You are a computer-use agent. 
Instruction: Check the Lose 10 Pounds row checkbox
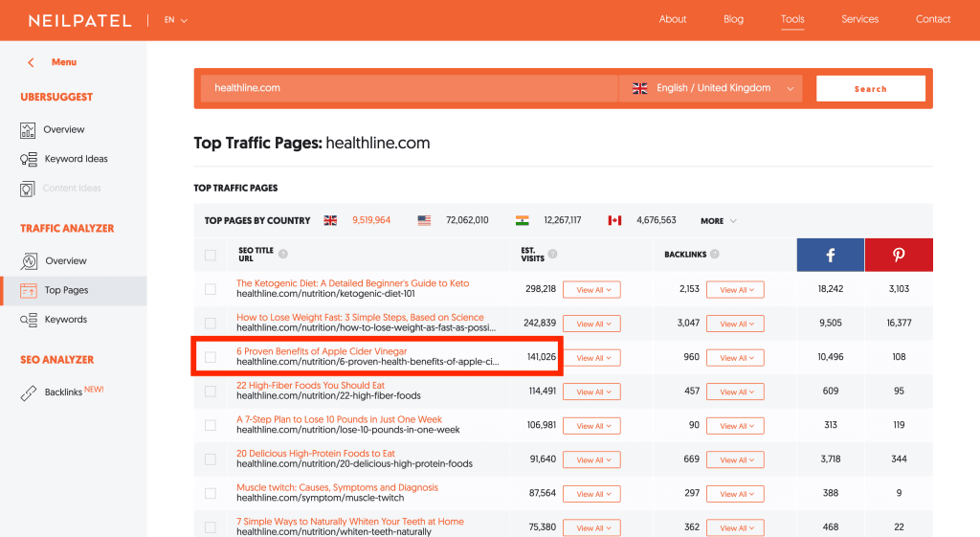point(211,425)
